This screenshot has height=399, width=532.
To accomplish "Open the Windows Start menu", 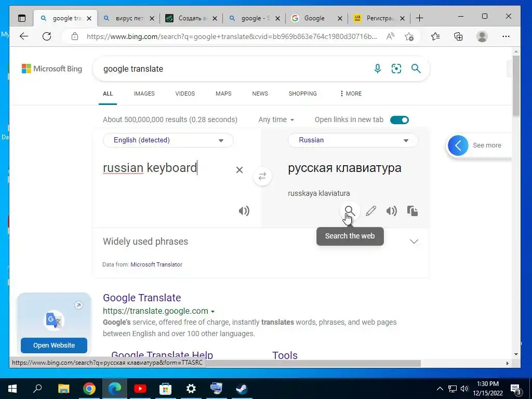I will click(x=12, y=389).
